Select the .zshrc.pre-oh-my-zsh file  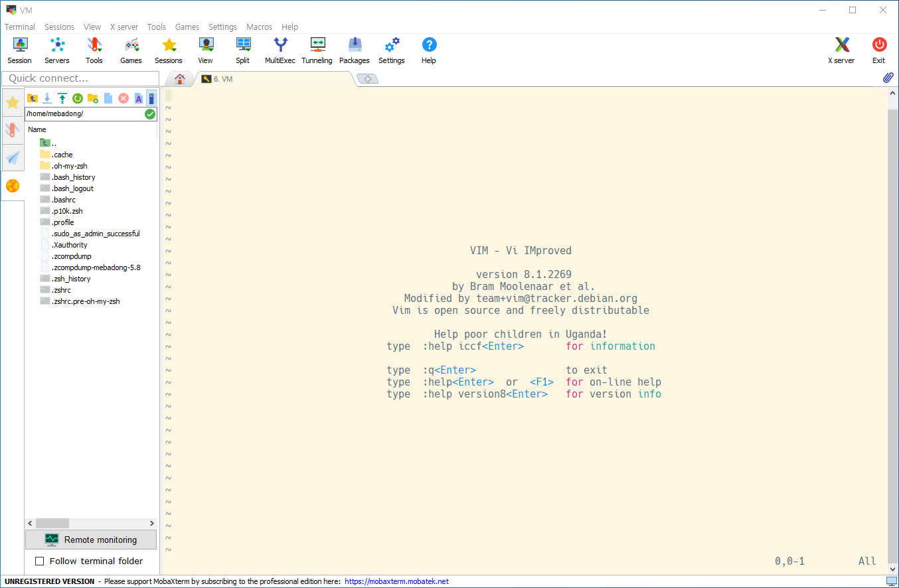(80, 301)
